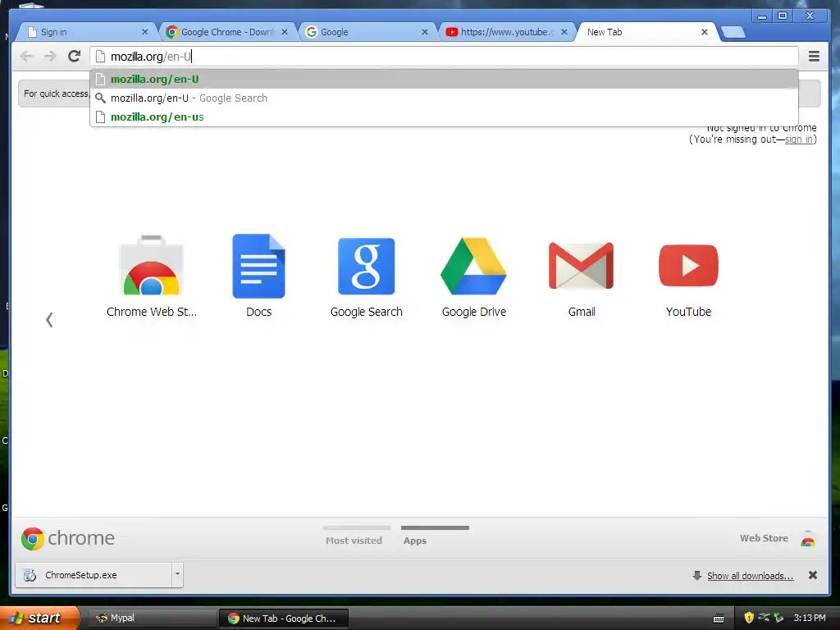
Task: Select mozilla.org/en-U first suggestion
Action: point(444,80)
